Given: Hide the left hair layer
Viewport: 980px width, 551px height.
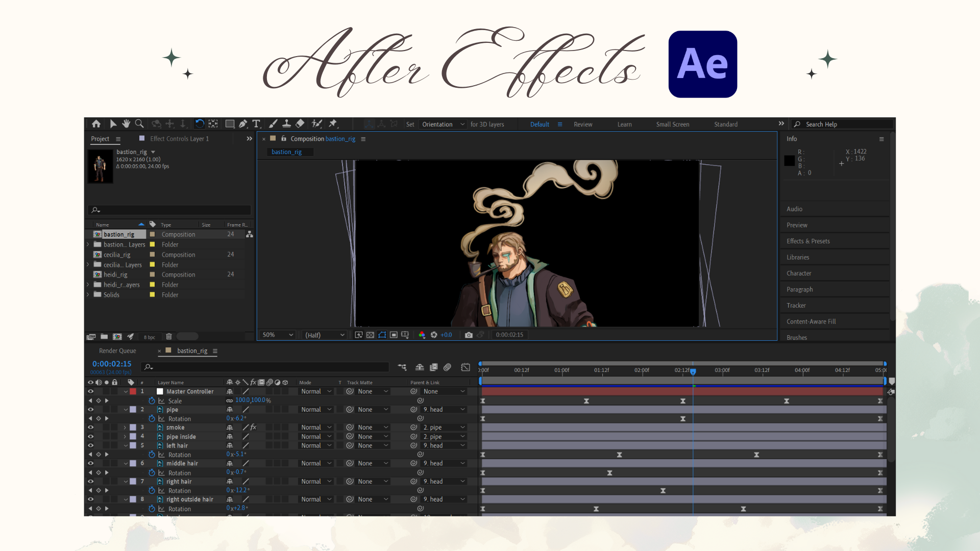Looking at the screenshot, I should (x=90, y=446).
